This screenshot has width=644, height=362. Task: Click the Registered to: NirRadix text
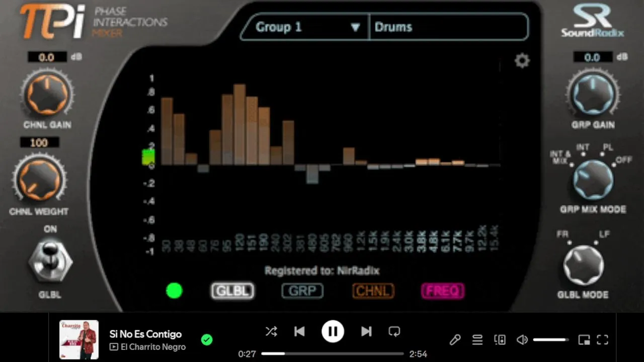point(322,270)
